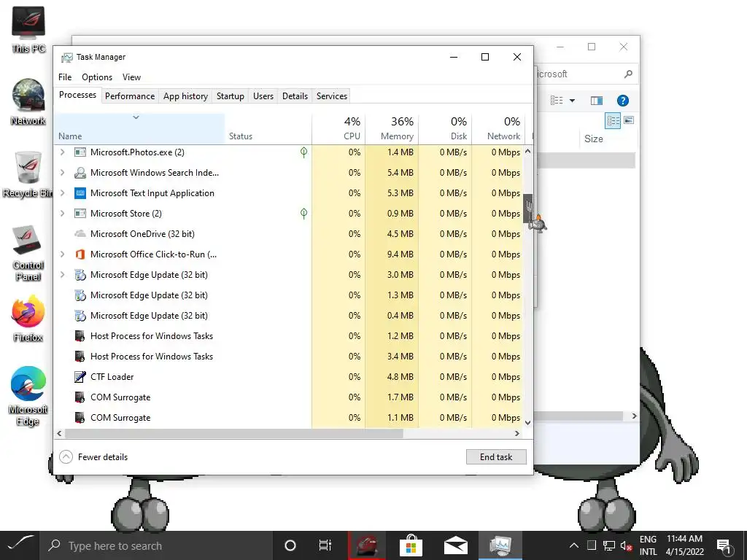Viewport: 747px width, 560px height.
Task: Open notification center in taskbar
Action: tap(724, 545)
